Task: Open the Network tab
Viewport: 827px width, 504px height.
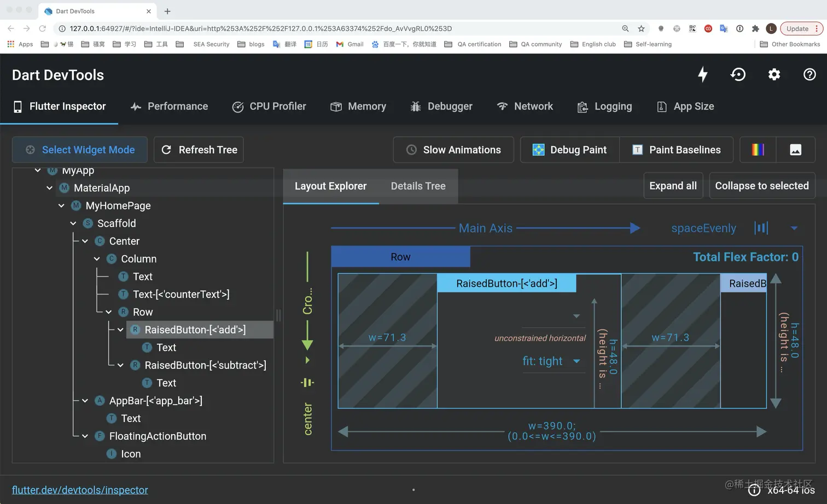Action: click(x=525, y=107)
